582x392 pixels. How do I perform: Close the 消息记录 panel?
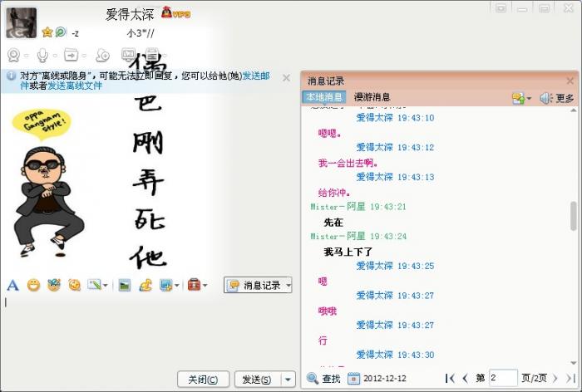(570, 81)
